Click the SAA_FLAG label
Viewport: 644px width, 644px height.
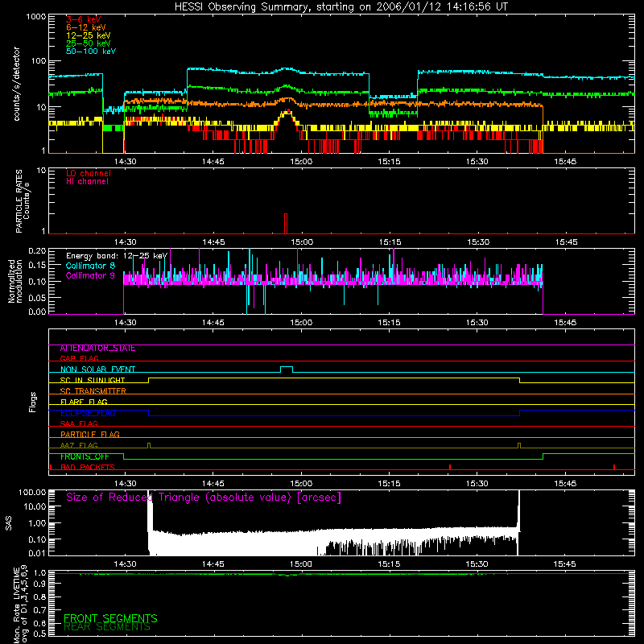point(79,423)
